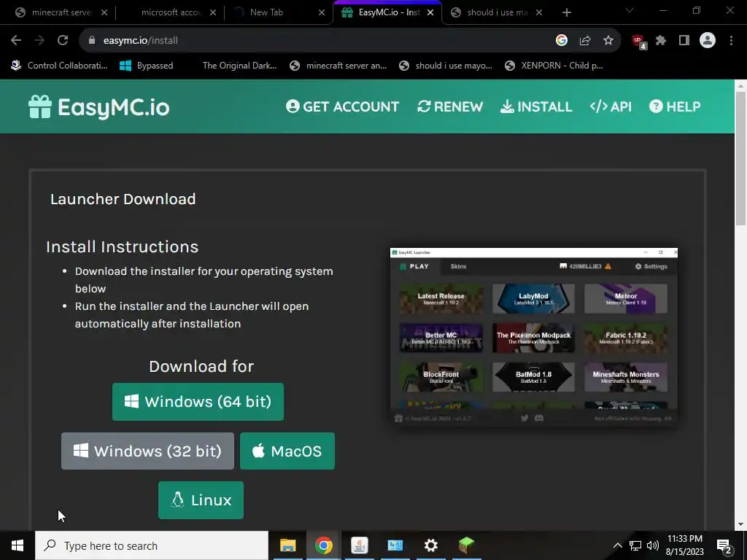Screen dimensions: 747x560
Task: Toggle the browser side panel
Action: (684, 41)
